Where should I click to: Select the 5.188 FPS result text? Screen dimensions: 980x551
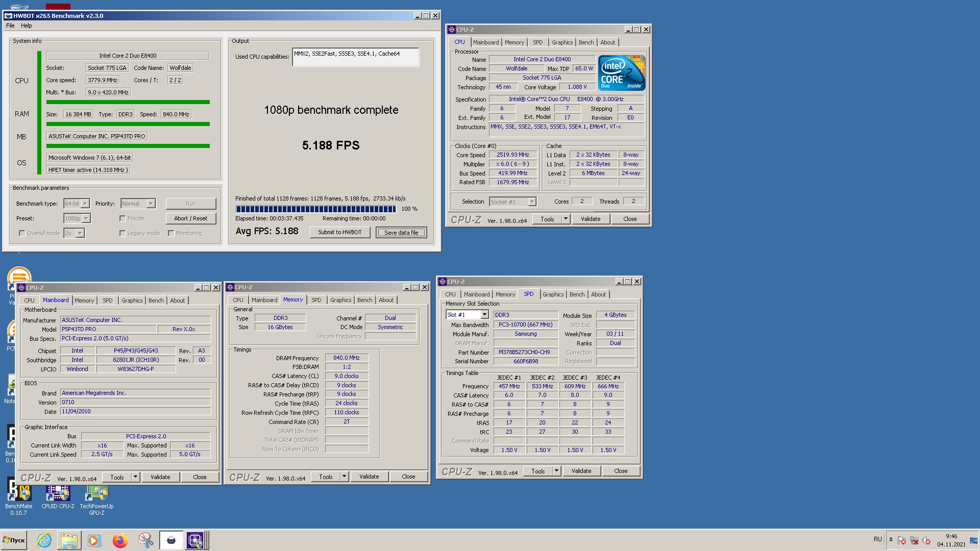coord(331,145)
